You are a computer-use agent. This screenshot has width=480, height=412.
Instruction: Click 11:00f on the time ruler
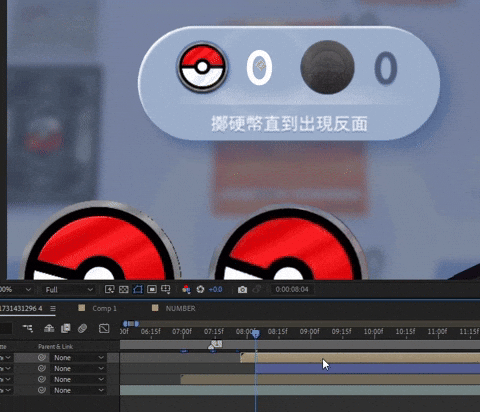pos(437,332)
